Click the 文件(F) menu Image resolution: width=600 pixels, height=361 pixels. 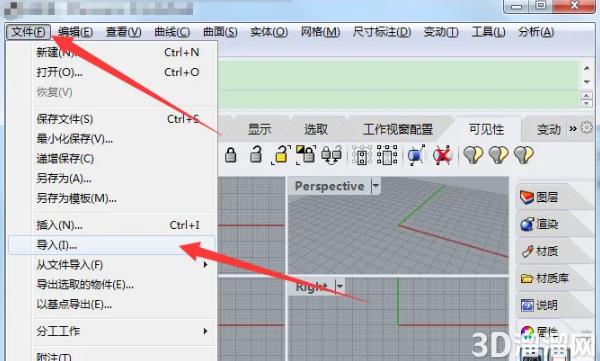(28, 31)
